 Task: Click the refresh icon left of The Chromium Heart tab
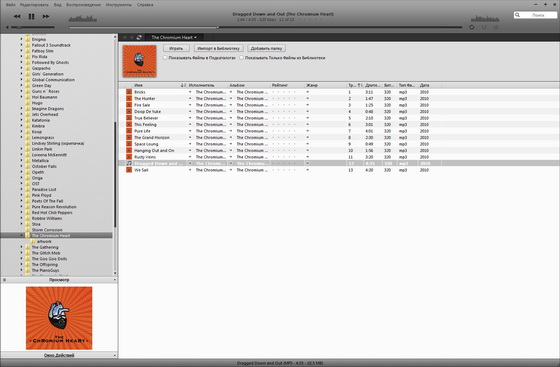coord(139,37)
